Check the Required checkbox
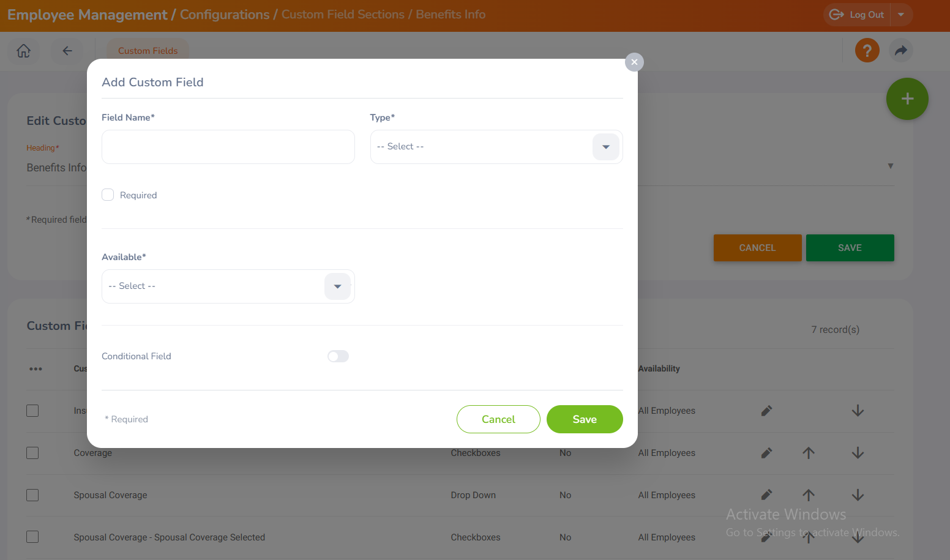This screenshot has width=950, height=560. (108, 195)
